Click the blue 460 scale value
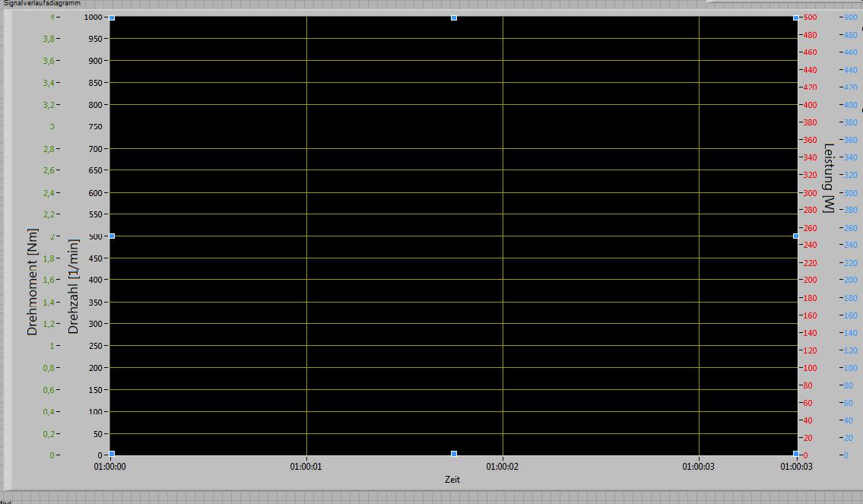 [850, 52]
